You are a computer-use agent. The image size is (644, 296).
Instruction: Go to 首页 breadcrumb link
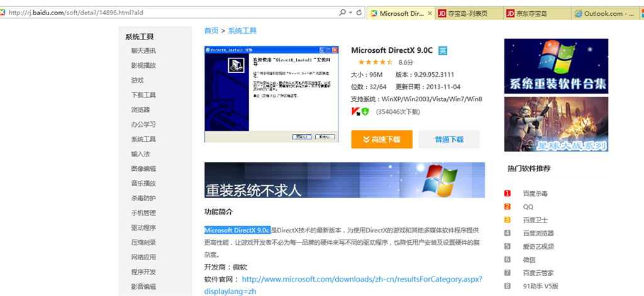tap(211, 30)
